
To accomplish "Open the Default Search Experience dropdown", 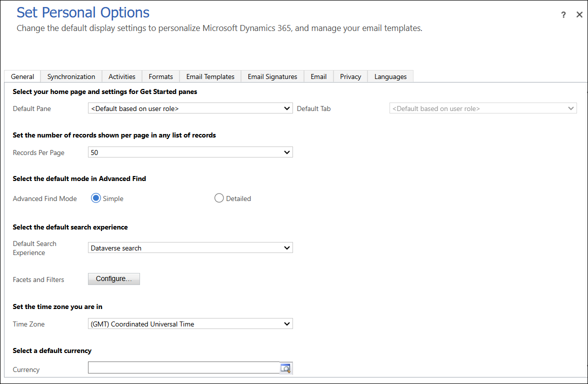I will (x=190, y=247).
